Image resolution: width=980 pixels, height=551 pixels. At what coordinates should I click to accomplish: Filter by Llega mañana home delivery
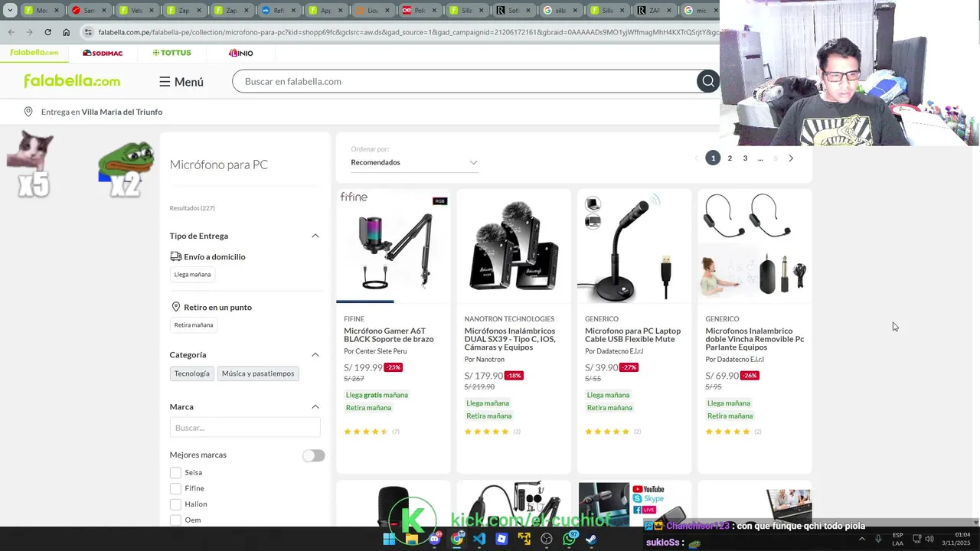(x=192, y=275)
